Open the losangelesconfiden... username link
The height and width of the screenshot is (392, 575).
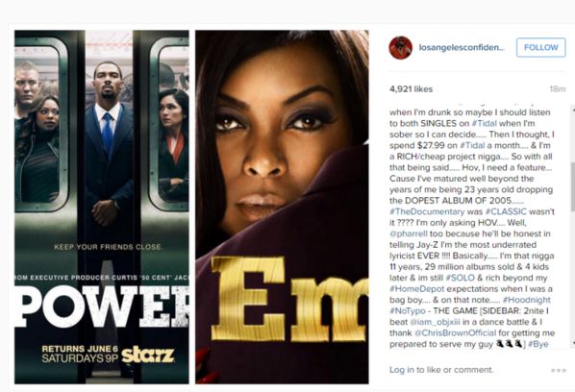(462, 47)
